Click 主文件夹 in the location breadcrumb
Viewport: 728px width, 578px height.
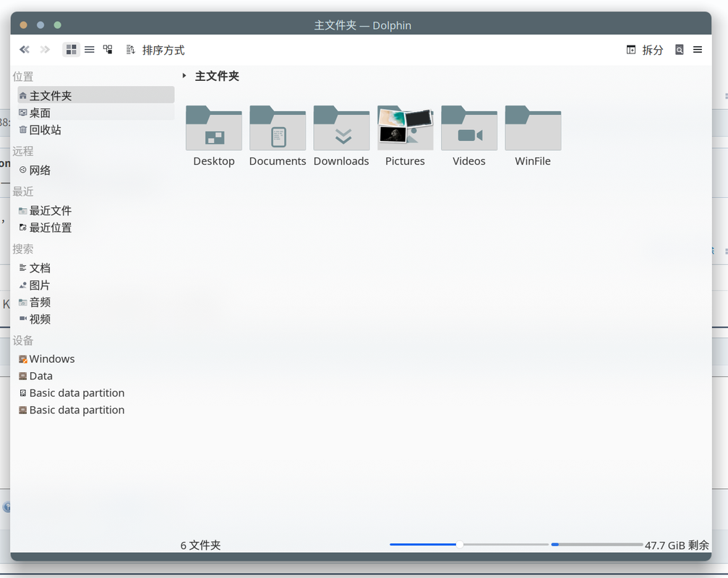[x=217, y=76]
